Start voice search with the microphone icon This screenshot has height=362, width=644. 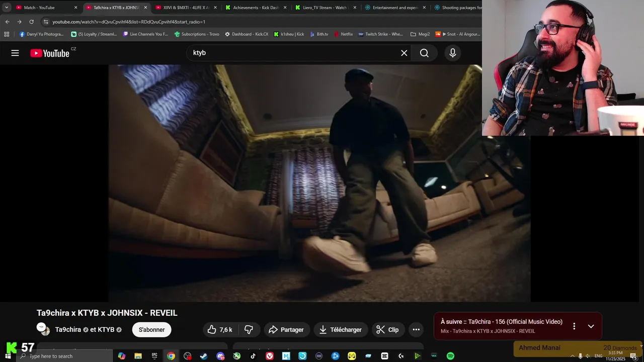(x=453, y=53)
